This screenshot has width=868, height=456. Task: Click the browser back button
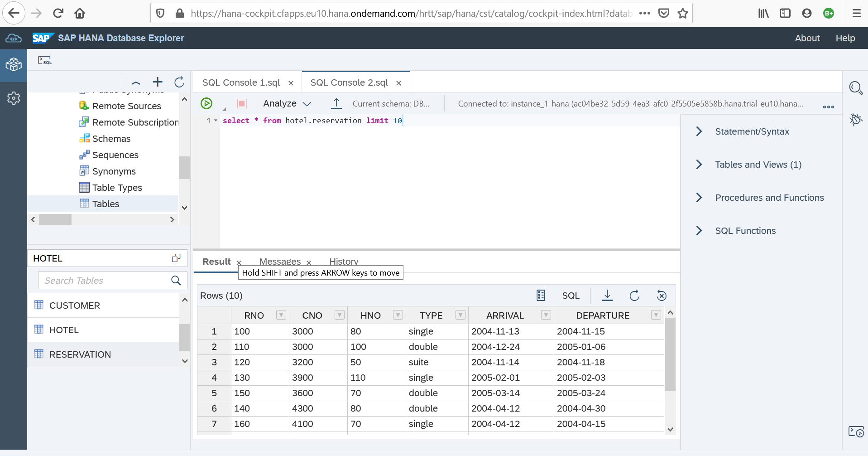pos(14,13)
